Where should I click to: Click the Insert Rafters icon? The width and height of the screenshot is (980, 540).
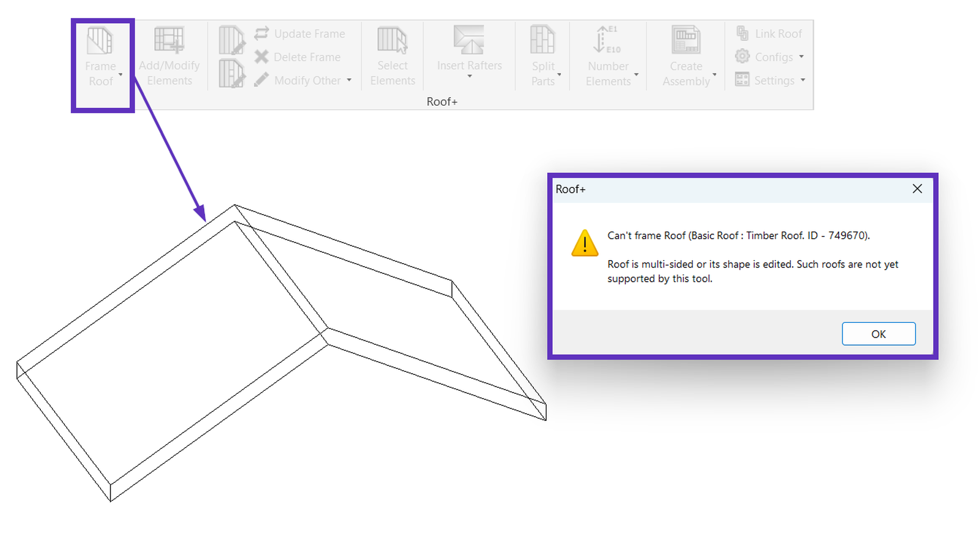tap(469, 39)
